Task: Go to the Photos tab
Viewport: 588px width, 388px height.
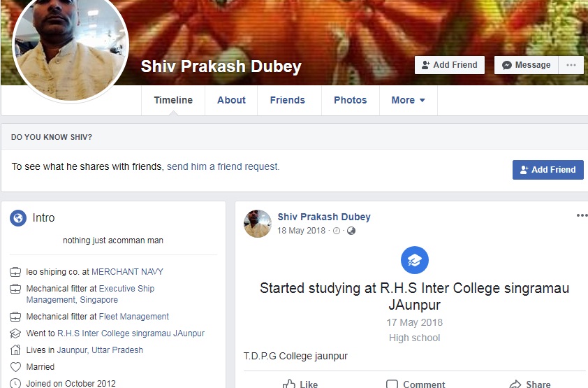Action: (351, 100)
